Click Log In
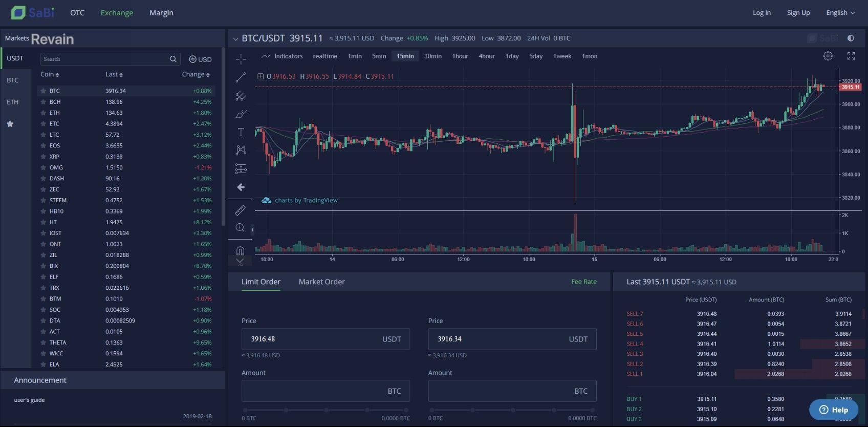Viewport: 868px width, 428px height. pos(762,13)
